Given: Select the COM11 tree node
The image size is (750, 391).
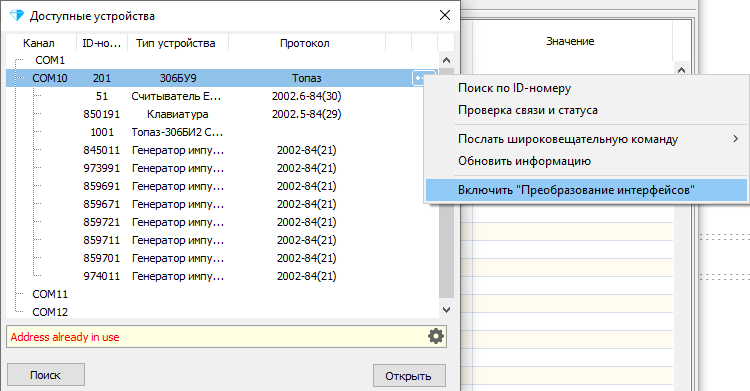Looking at the screenshot, I should coord(50,294).
